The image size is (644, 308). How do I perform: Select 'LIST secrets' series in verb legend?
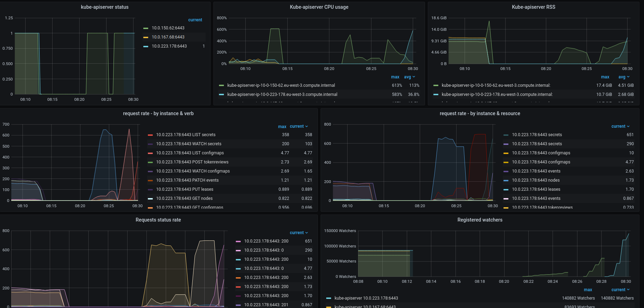(x=186, y=135)
